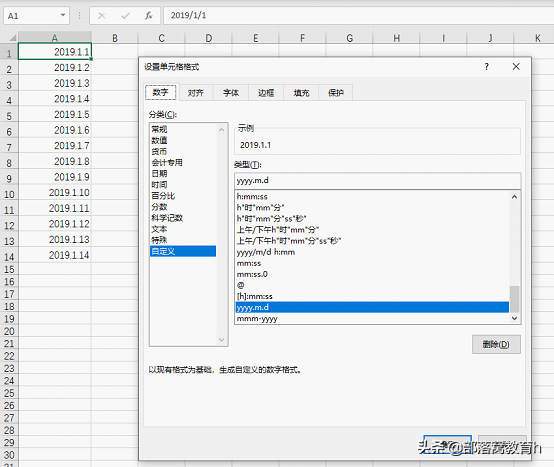Click the dialog help question mark

click(487, 66)
